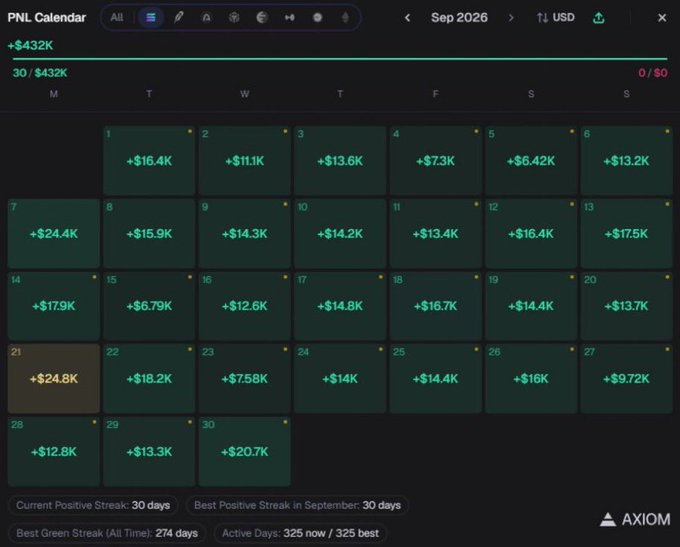Select the Solana chain filter icon
The width and height of the screenshot is (680, 547).
(x=150, y=17)
